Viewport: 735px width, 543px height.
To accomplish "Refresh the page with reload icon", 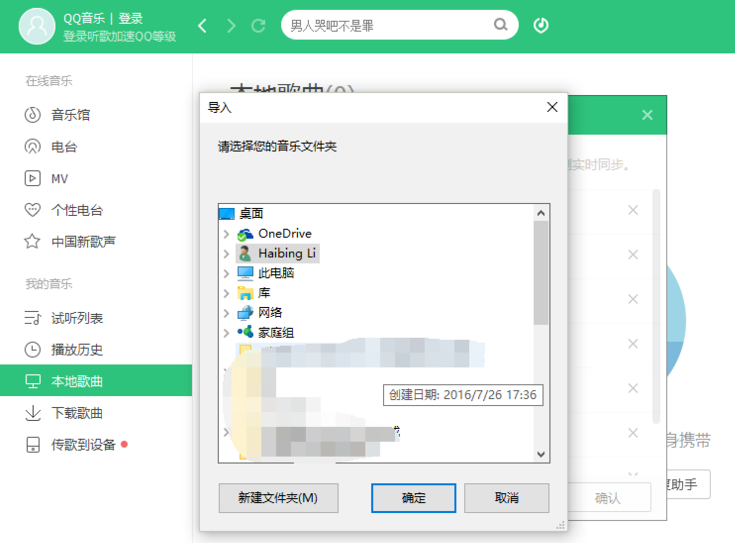I will point(258,25).
